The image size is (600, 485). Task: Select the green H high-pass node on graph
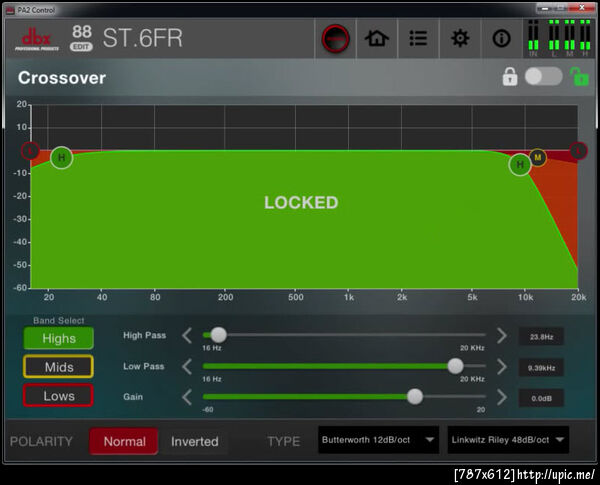[x=61, y=157]
